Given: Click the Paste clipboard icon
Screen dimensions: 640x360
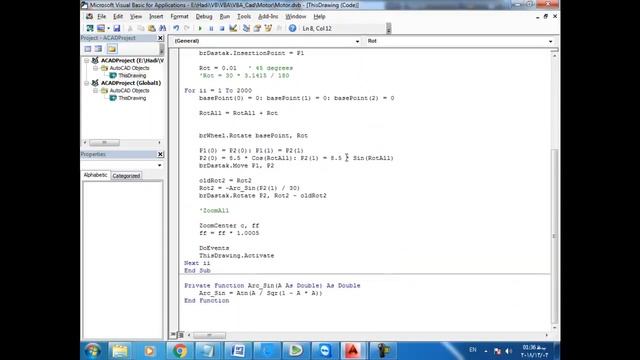Looking at the screenshot, I should (x=151, y=28).
